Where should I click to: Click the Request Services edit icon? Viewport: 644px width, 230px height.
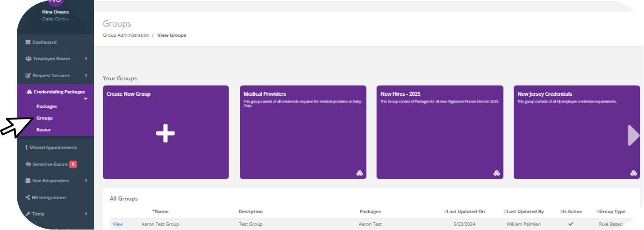click(x=28, y=75)
